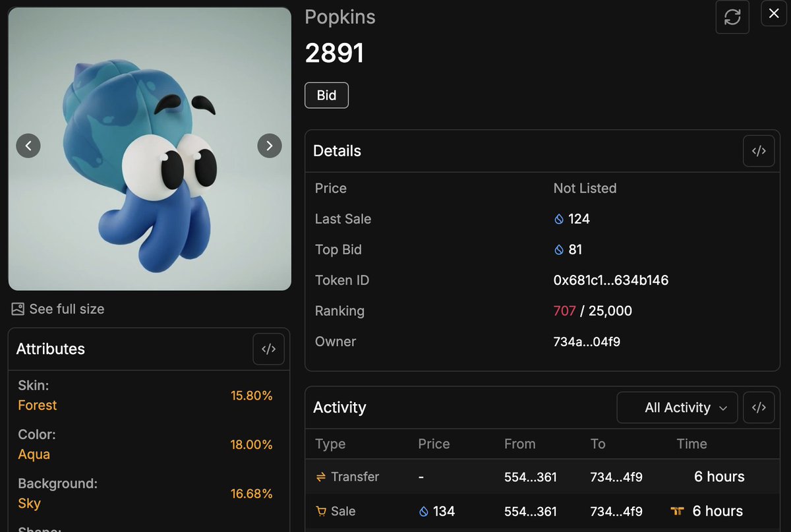Close the Popkins detail panel
791x532 pixels.
(x=774, y=13)
